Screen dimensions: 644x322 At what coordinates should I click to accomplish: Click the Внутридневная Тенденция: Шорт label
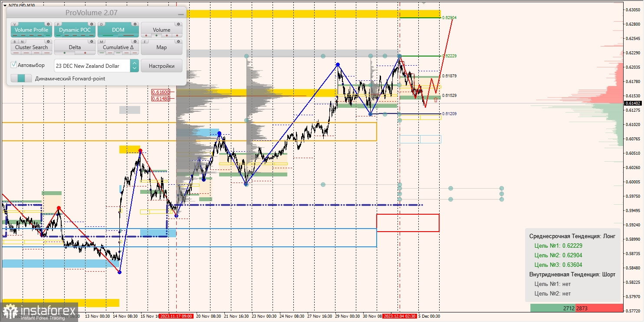572,274
